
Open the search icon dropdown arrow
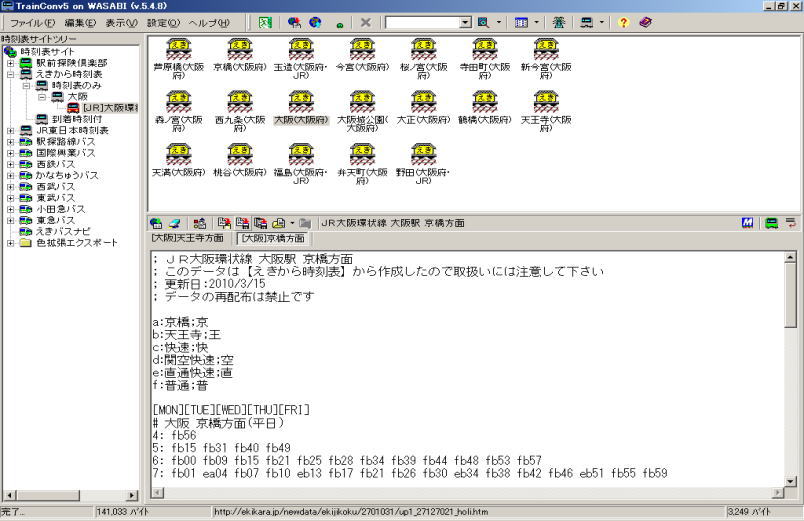499,23
